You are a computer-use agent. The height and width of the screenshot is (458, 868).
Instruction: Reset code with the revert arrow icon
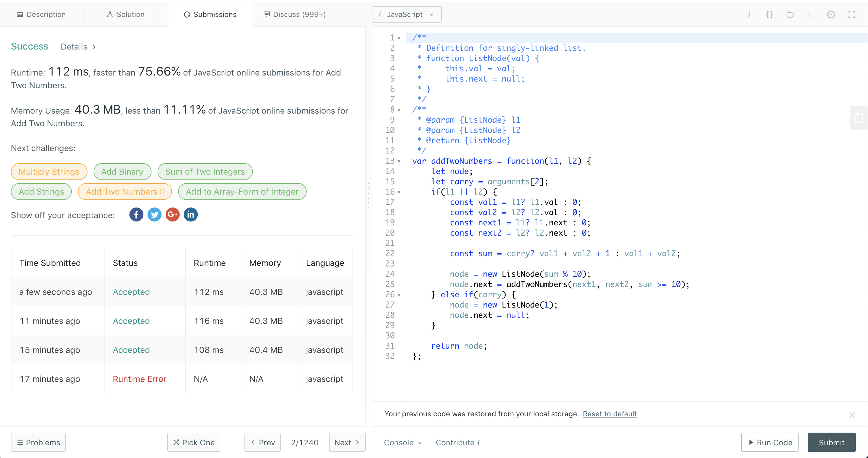click(790, 15)
